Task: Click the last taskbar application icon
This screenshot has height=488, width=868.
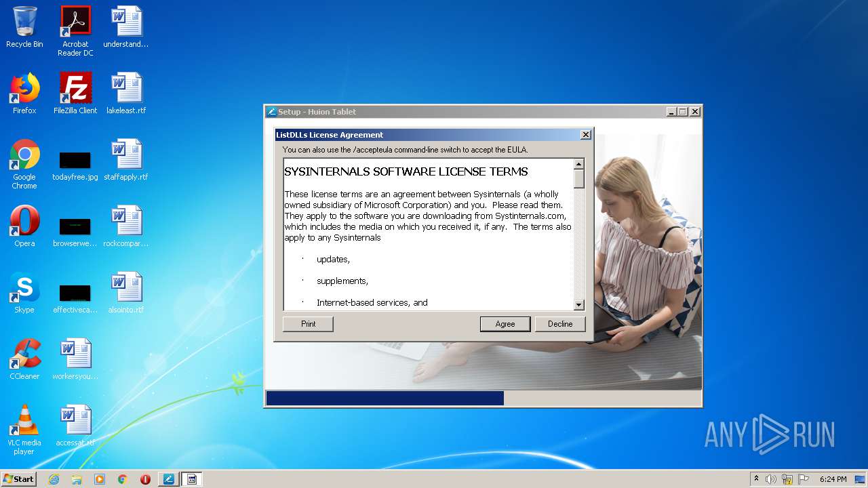Action: [x=191, y=479]
